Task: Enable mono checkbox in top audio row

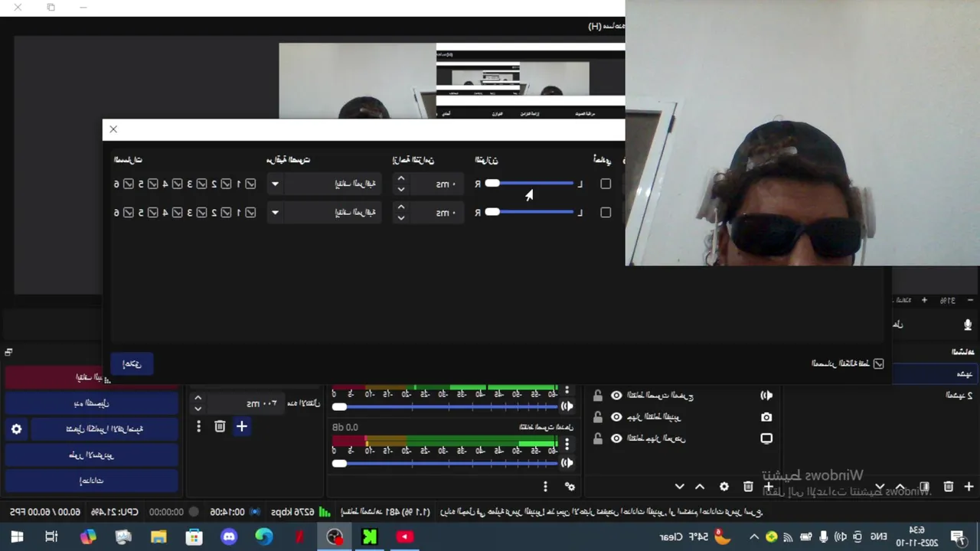Action: (606, 184)
